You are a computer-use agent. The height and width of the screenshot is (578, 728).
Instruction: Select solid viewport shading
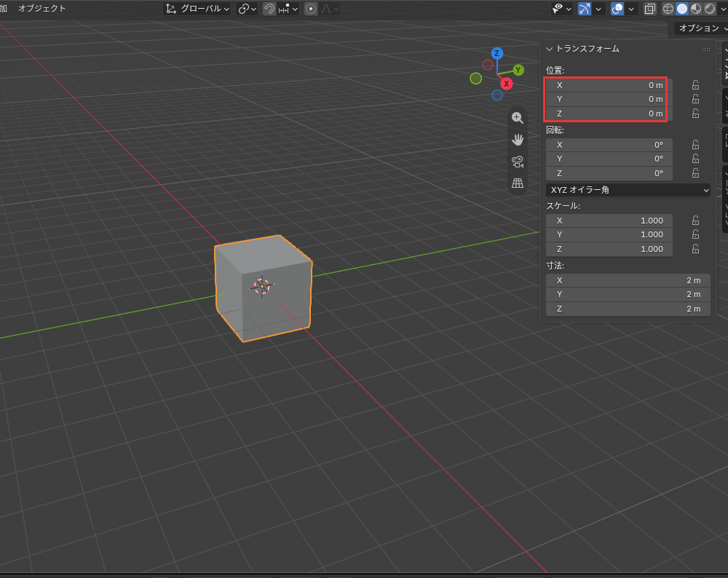(x=681, y=9)
